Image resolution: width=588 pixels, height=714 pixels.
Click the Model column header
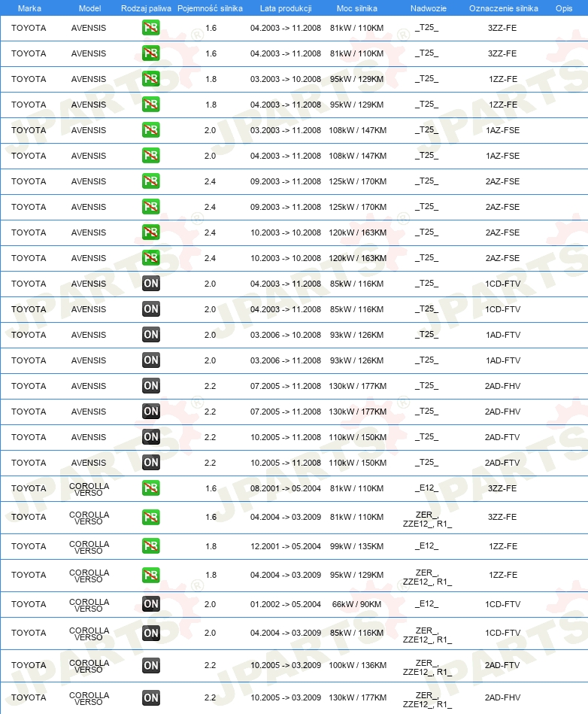[89, 8]
